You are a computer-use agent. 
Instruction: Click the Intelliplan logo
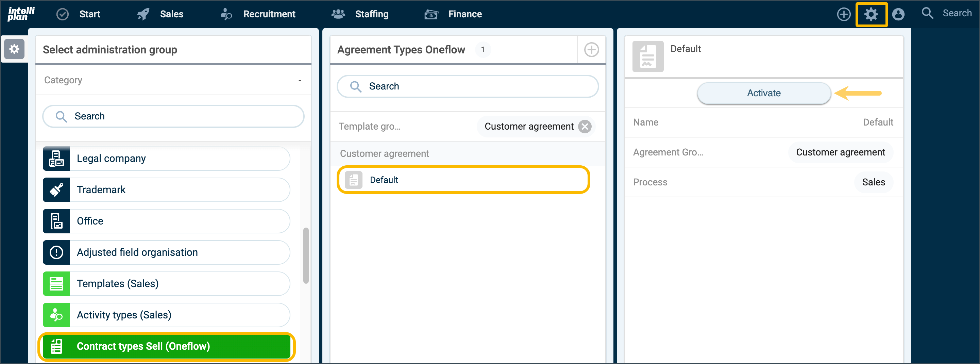click(21, 14)
